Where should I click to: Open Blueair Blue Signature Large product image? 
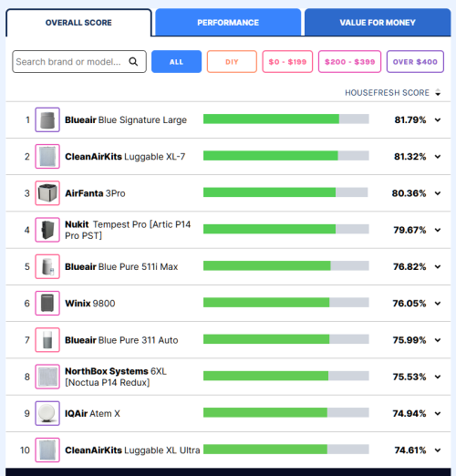point(47,119)
